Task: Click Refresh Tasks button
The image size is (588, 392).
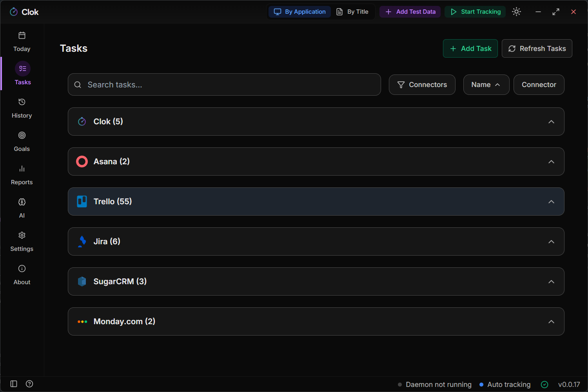Action: click(x=537, y=49)
